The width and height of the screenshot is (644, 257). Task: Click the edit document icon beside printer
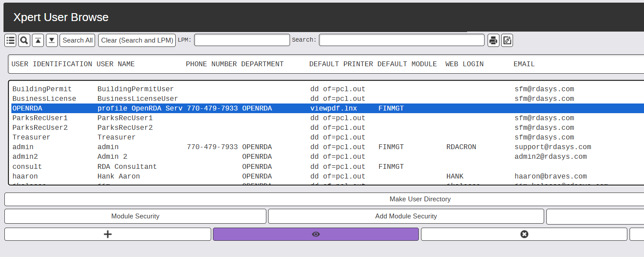click(x=507, y=40)
